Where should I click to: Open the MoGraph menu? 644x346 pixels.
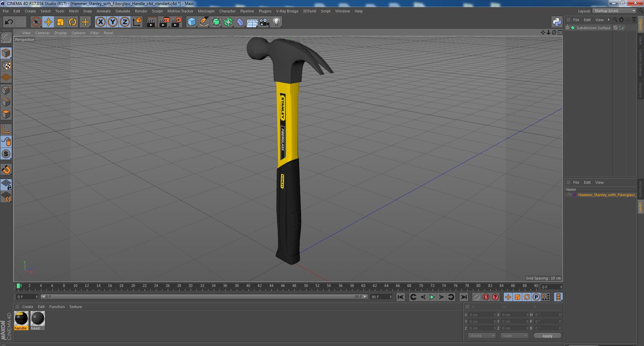[x=206, y=11]
